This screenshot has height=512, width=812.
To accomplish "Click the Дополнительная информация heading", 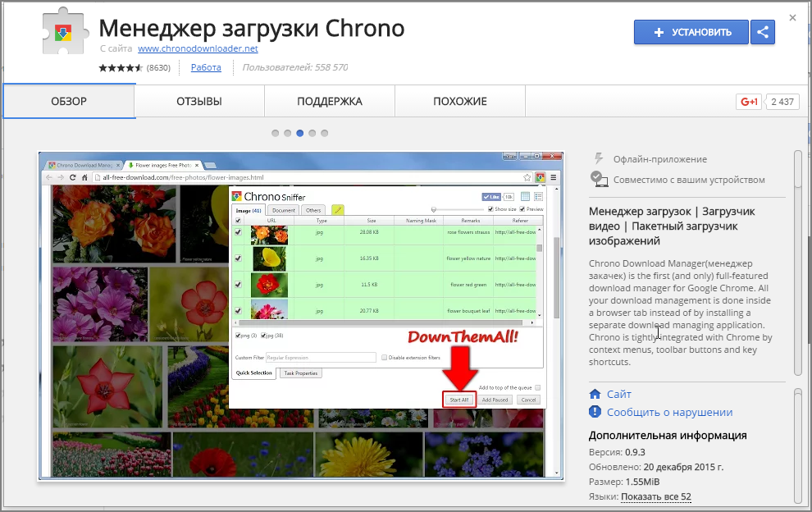I will point(668,436).
